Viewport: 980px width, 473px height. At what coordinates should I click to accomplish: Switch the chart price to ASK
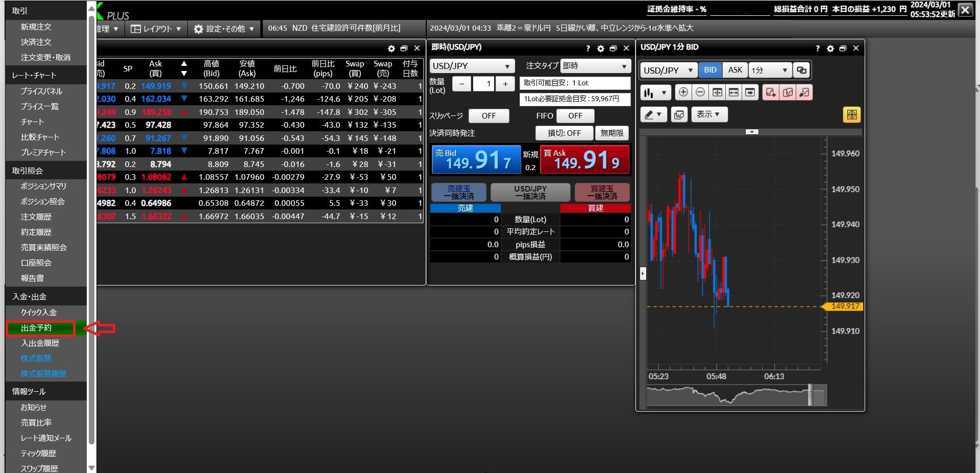(735, 70)
